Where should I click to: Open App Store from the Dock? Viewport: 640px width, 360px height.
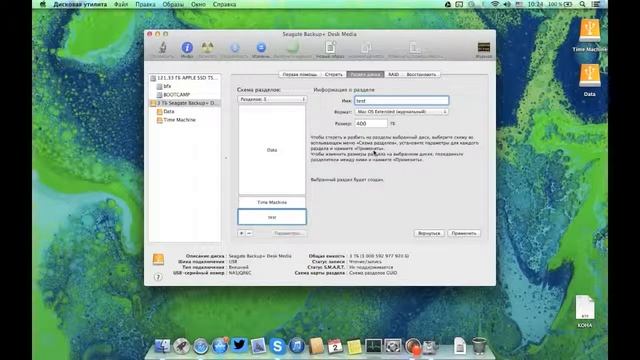tap(220, 346)
